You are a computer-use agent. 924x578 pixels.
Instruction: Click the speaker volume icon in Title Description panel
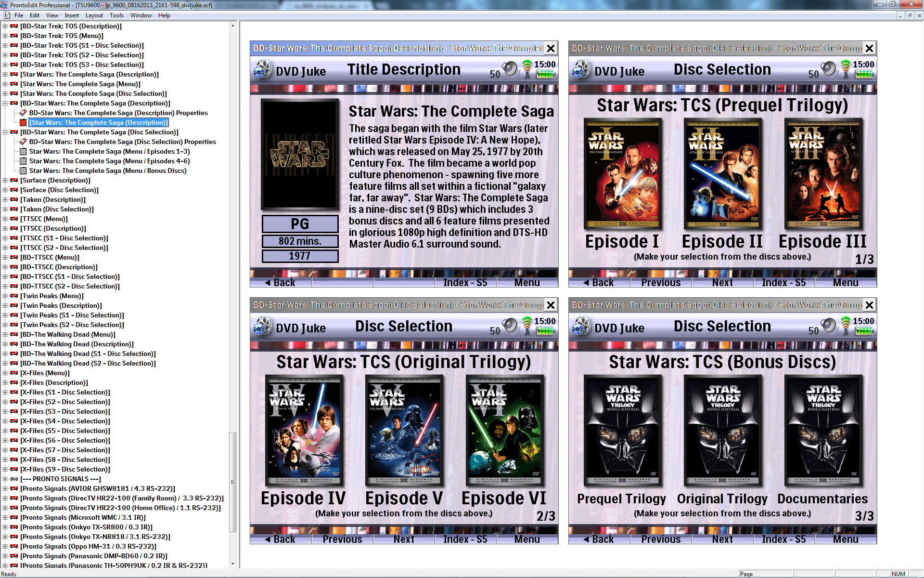[510, 69]
